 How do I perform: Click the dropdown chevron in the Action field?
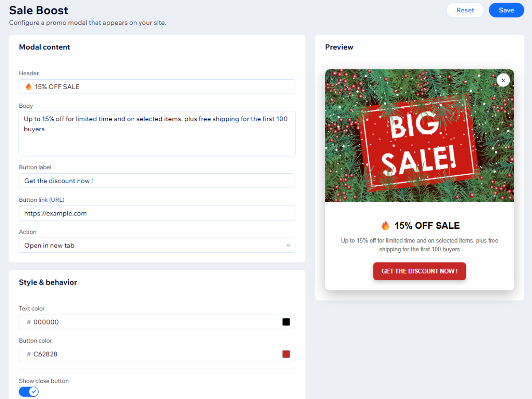(288, 245)
